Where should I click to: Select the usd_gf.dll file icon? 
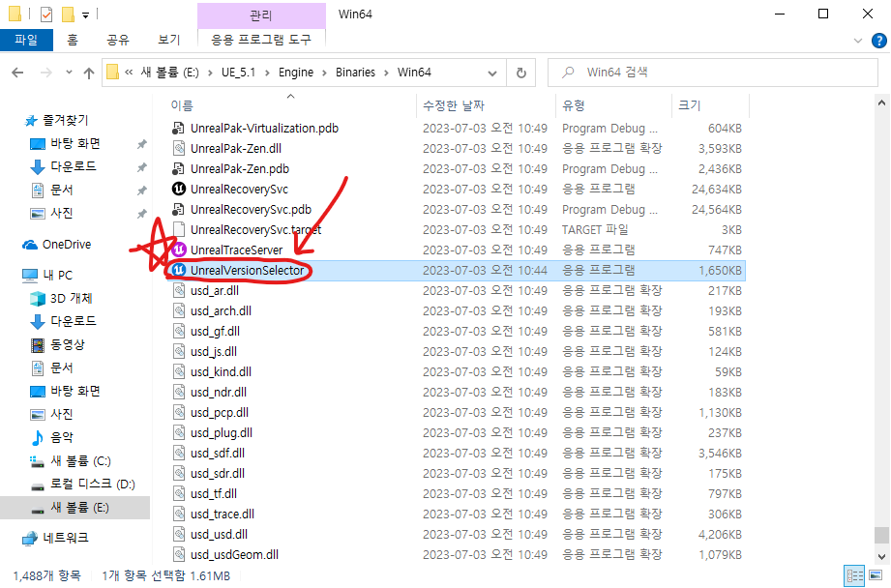click(x=179, y=331)
